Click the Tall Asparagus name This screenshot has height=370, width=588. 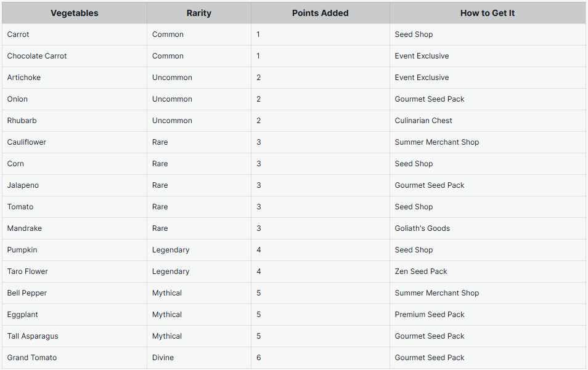tap(33, 336)
